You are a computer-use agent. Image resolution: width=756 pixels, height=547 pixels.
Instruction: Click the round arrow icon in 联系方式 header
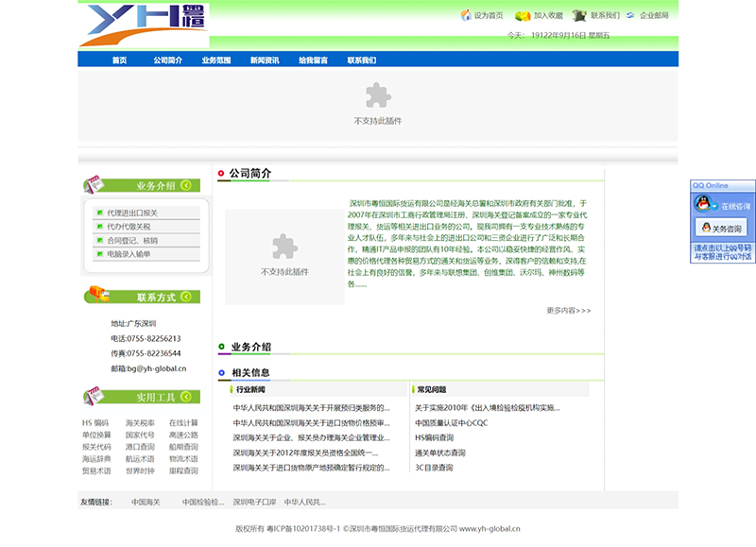coord(185,297)
